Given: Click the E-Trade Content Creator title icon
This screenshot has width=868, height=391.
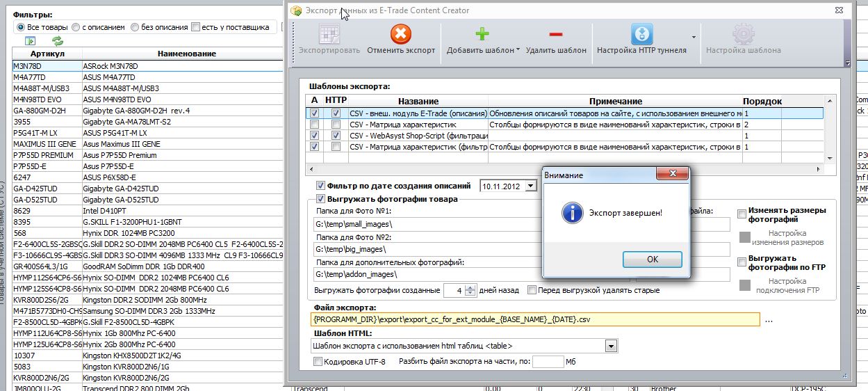Looking at the screenshot, I should [297, 10].
